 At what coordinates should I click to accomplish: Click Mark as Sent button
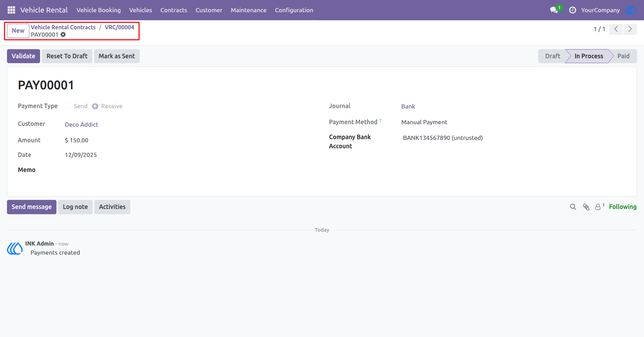pos(117,56)
